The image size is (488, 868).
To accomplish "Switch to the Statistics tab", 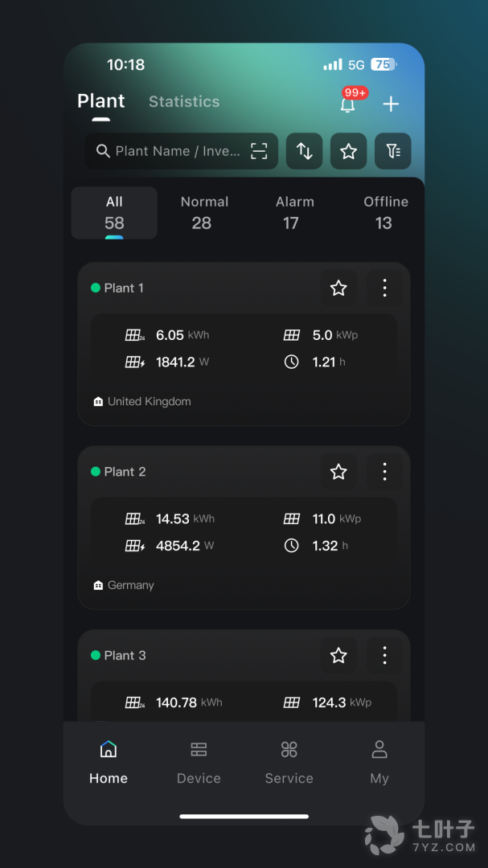I will [x=184, y=101].
